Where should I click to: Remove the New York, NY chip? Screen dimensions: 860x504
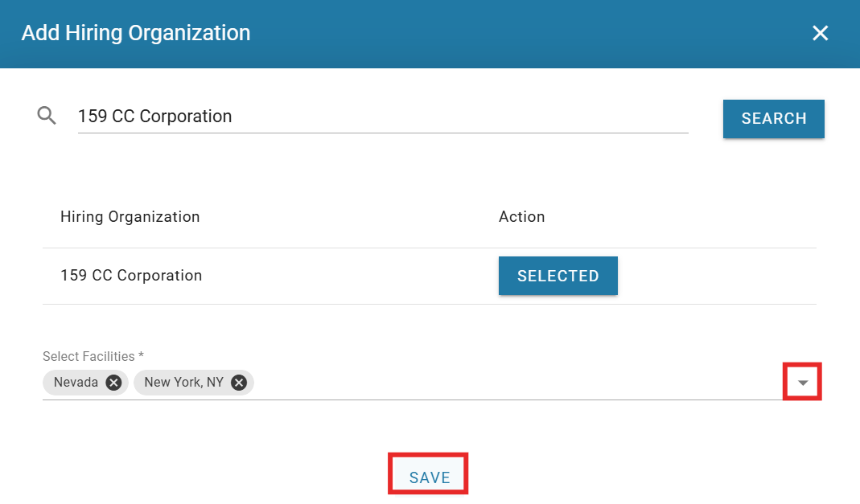coord(239,383)
